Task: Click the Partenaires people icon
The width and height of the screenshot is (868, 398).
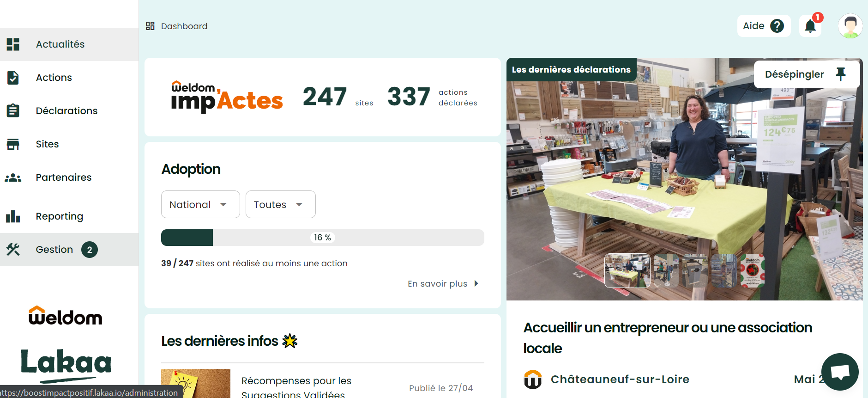Action: (13, 178)
